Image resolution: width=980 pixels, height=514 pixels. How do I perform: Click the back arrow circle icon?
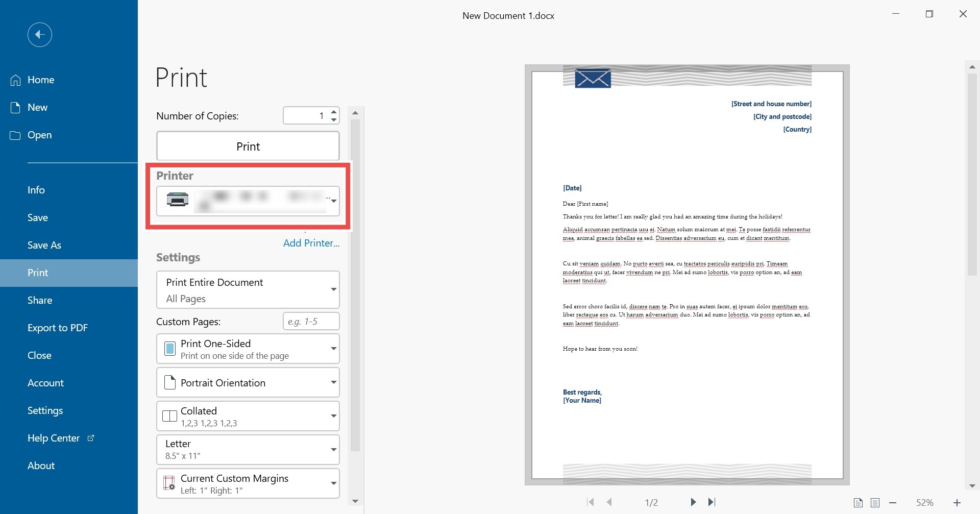[x=40, y=35]
